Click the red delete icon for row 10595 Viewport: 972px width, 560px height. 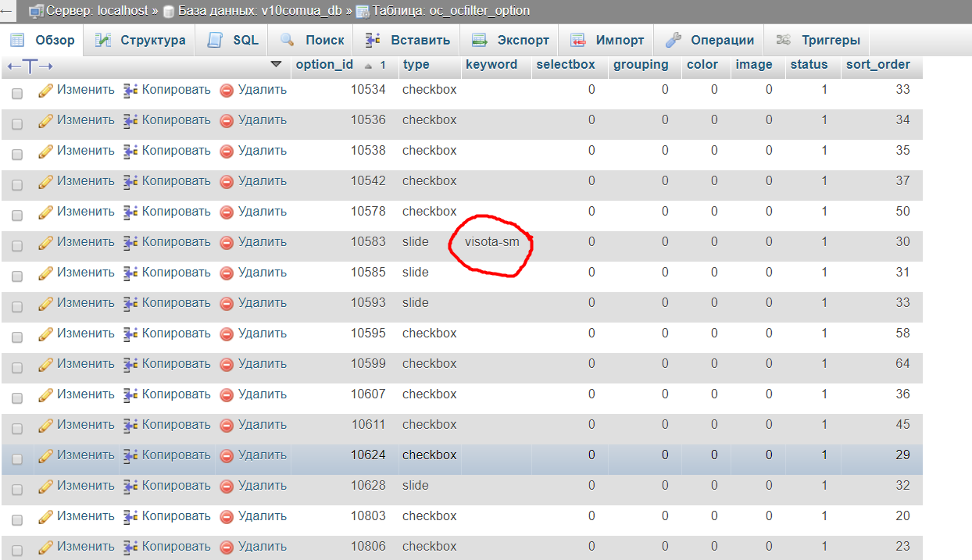[x=227, y=334]
